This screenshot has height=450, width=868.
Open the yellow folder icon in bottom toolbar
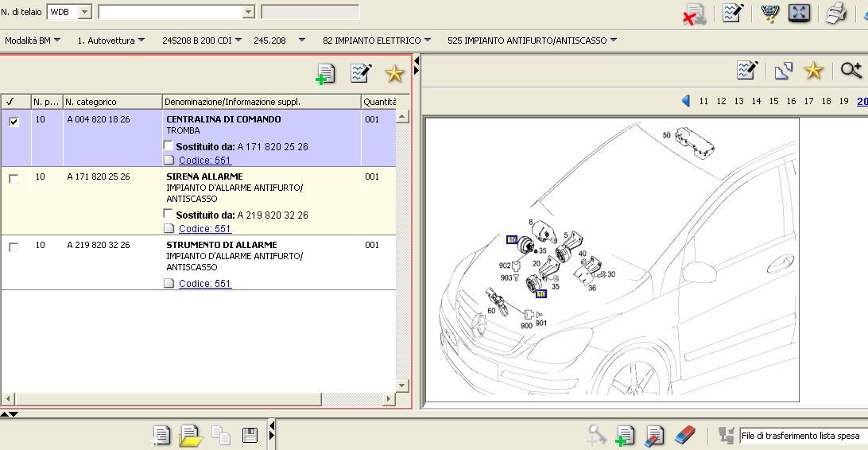pos(191,435)
